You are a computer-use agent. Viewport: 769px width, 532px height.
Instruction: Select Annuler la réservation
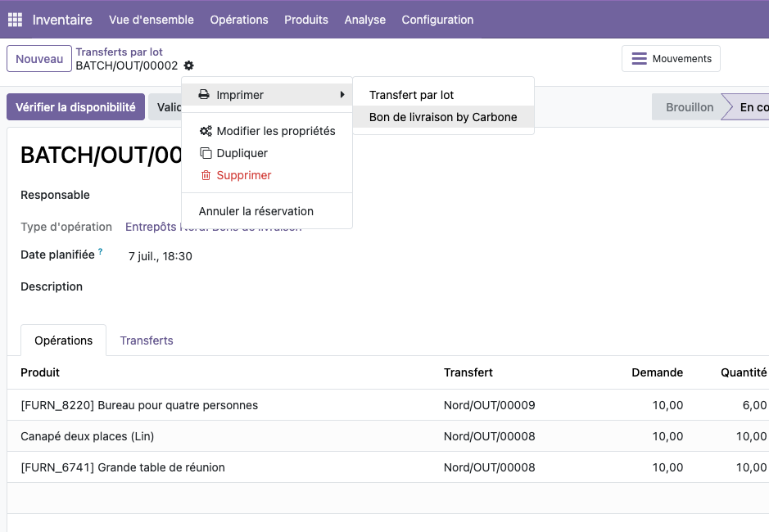tap(267, 211)
